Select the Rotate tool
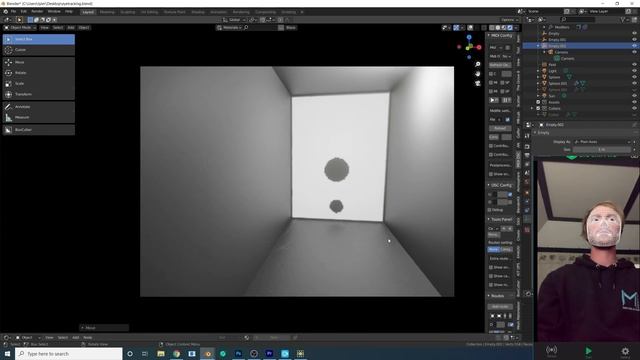The width and height of the screenshot is (640, 360). pos(38,73)
